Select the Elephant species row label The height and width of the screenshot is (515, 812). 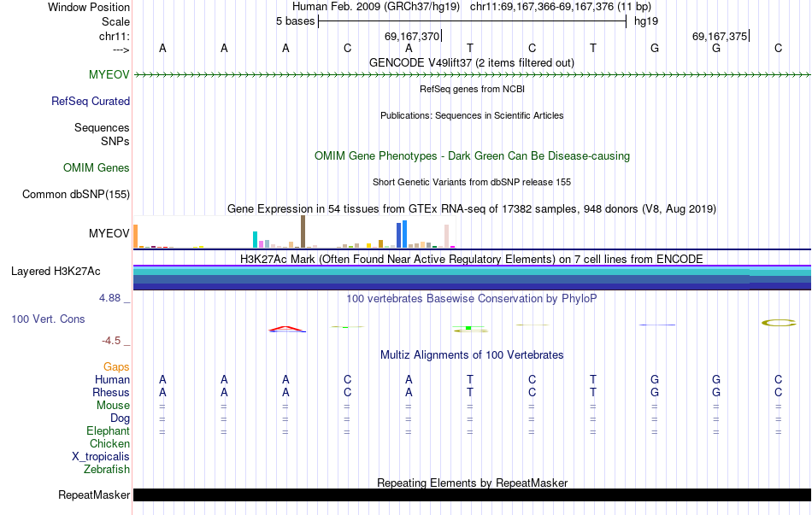click(x=109, y=430)
